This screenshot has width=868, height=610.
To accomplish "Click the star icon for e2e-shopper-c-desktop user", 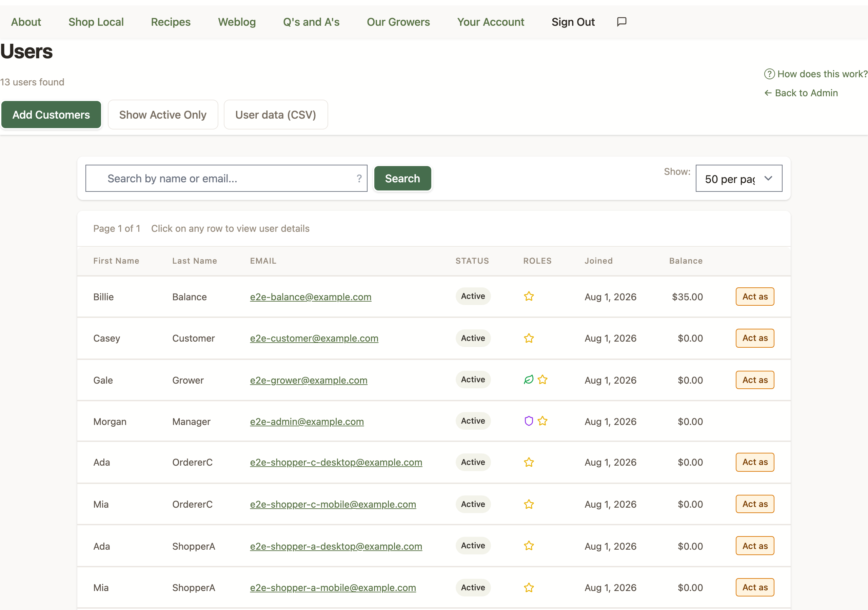I will click(x=529, y=462).
